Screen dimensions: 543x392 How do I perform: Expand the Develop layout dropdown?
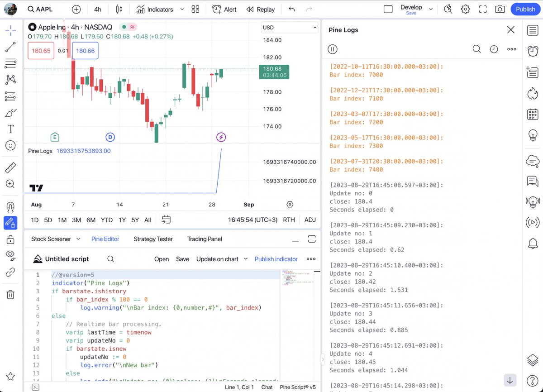(431, 9)
